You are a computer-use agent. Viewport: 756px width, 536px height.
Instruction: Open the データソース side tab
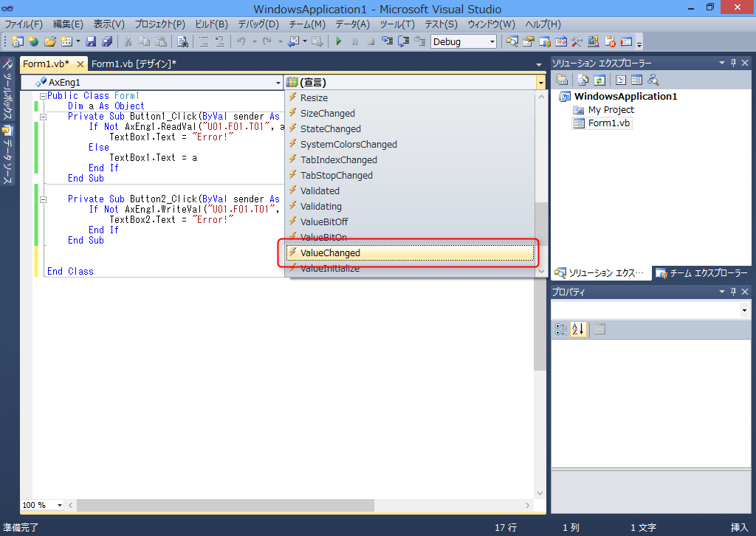tap(7, 155)
